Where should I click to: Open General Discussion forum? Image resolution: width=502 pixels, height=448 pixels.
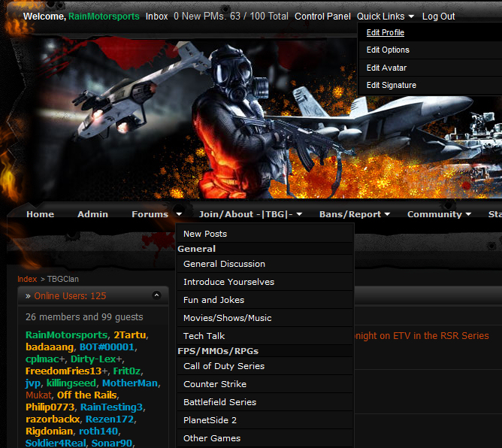[x=265, y=264]
